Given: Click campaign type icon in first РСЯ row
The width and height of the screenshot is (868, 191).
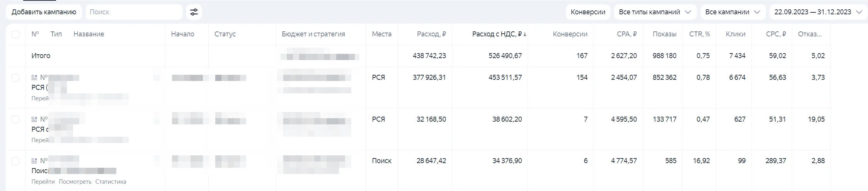Looking at the screenshot, I should pos(34,77).
